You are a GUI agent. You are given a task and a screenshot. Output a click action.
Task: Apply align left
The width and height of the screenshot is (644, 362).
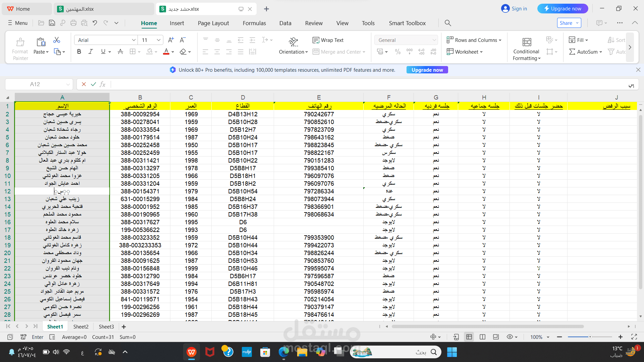[206, 52]
